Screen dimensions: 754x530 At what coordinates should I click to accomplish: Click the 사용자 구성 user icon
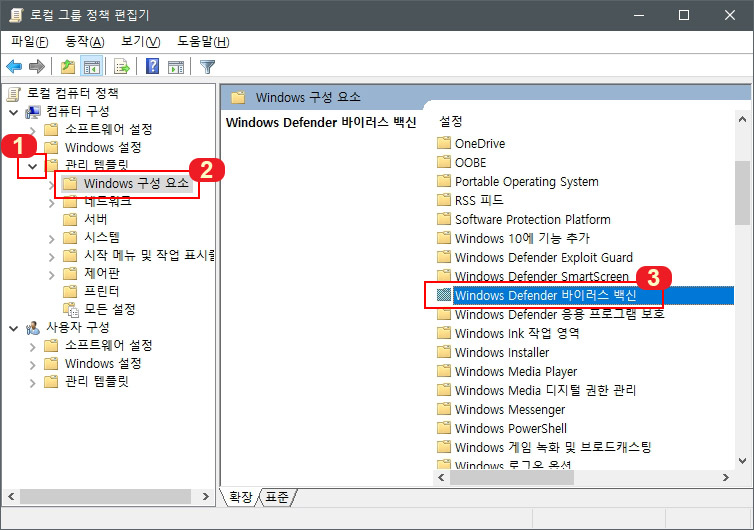pos(33,328)
